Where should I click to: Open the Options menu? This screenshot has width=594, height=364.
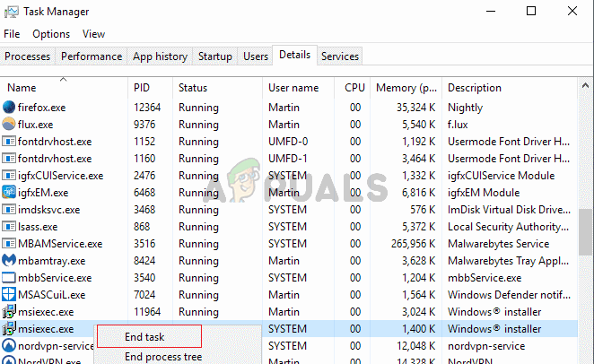[x=50, y=34]
